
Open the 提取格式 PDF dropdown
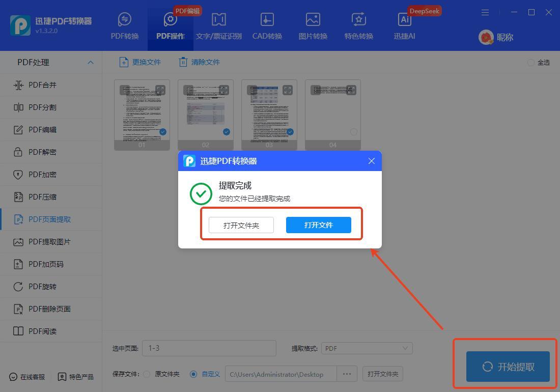(x=367, y=348)
